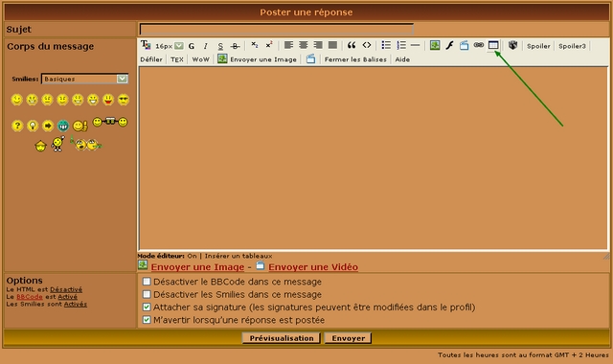Check Désactiver les Smilies dans ce message

pyautogui.click(x=147, y=294)
